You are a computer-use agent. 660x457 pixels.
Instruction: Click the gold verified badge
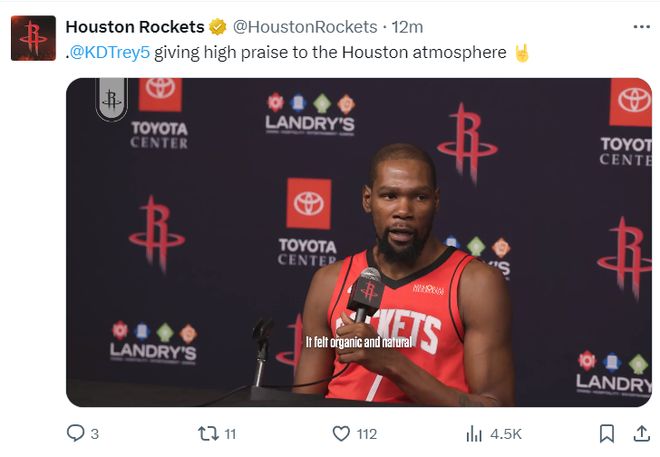pyautogui.click(x=217, y=27)
